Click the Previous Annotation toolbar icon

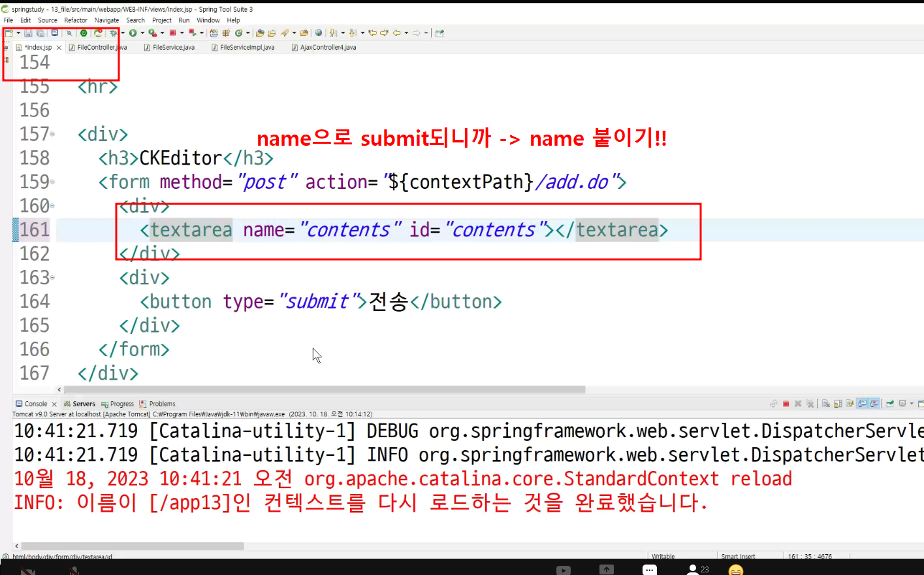[353, 33]
